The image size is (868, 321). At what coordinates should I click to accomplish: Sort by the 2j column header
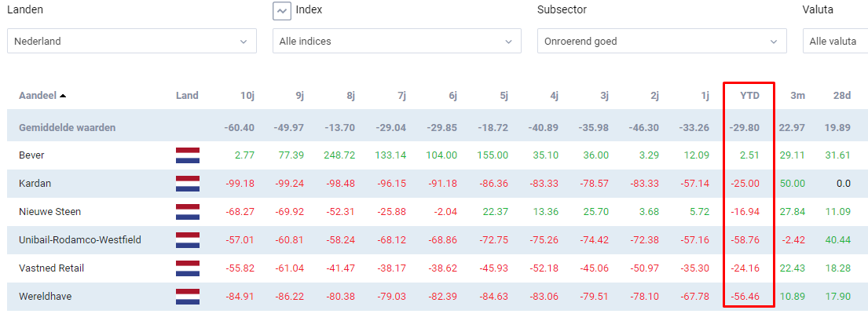(654, 96)
